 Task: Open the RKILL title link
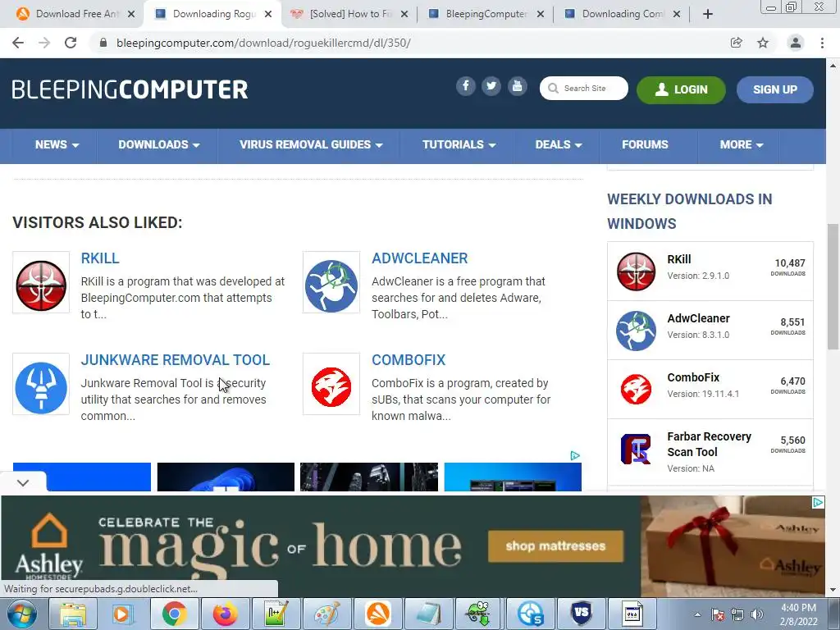coord(100,258)
